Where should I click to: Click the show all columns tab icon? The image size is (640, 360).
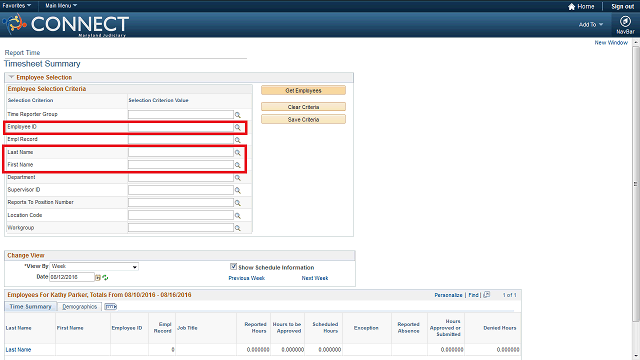(110, 307)
